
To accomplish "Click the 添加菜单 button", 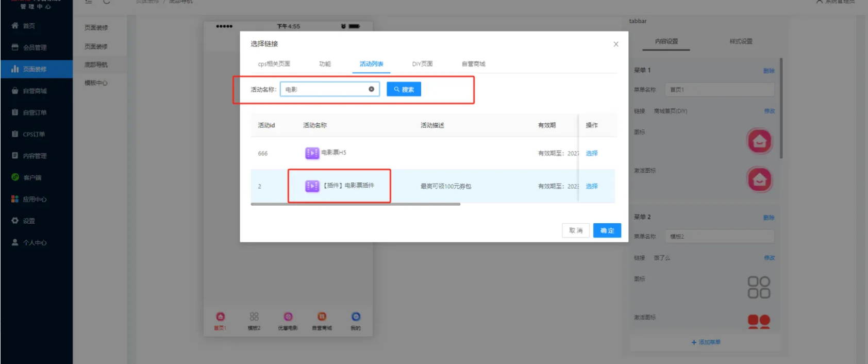I will coord(706,342).
